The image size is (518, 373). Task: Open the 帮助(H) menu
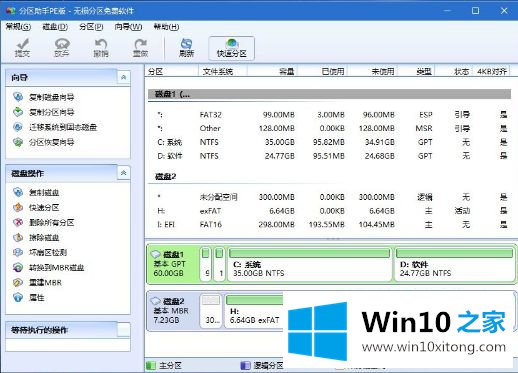pos(166,27)
